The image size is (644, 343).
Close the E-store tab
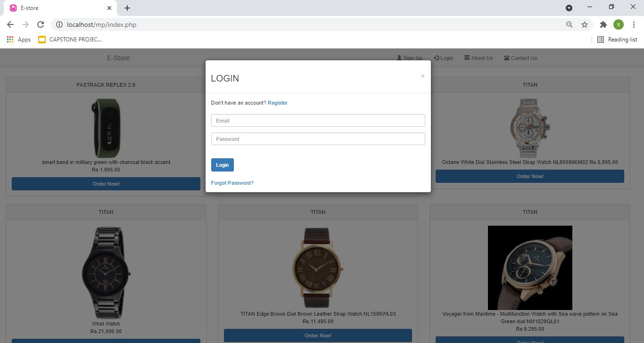point(109,8)
